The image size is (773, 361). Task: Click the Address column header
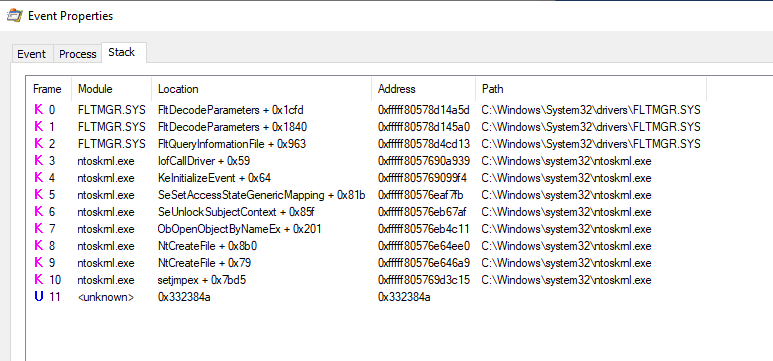(423, 89)
